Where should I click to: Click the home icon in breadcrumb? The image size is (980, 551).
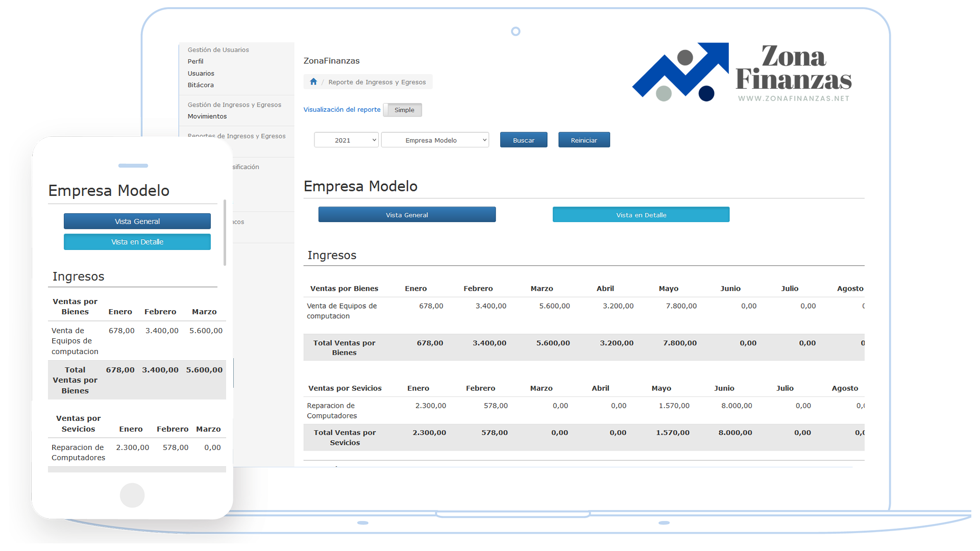[x=313, y=82]
